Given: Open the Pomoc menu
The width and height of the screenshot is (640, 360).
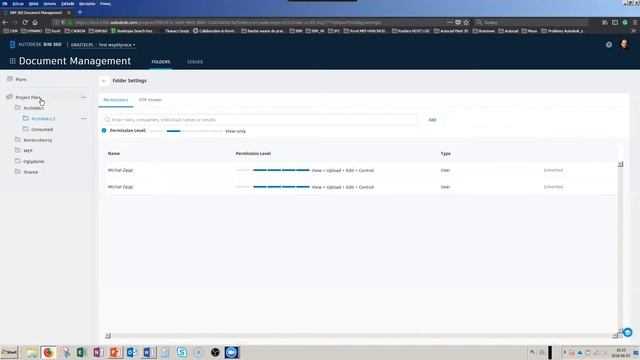Looking at the screenshot, I should point(105,4).
